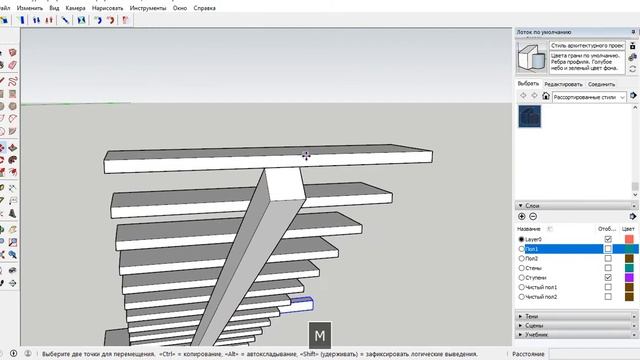Open Layers details arrow menu

[633, 216]
